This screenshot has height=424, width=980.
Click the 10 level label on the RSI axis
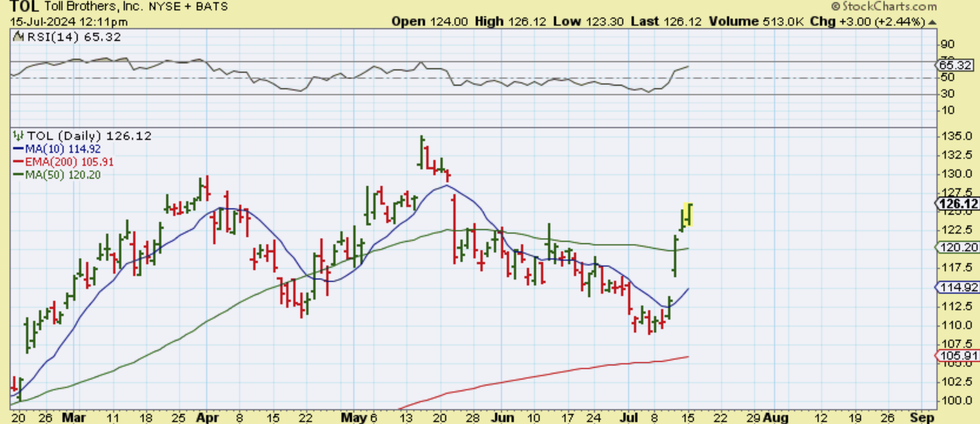tap(948, 110)
